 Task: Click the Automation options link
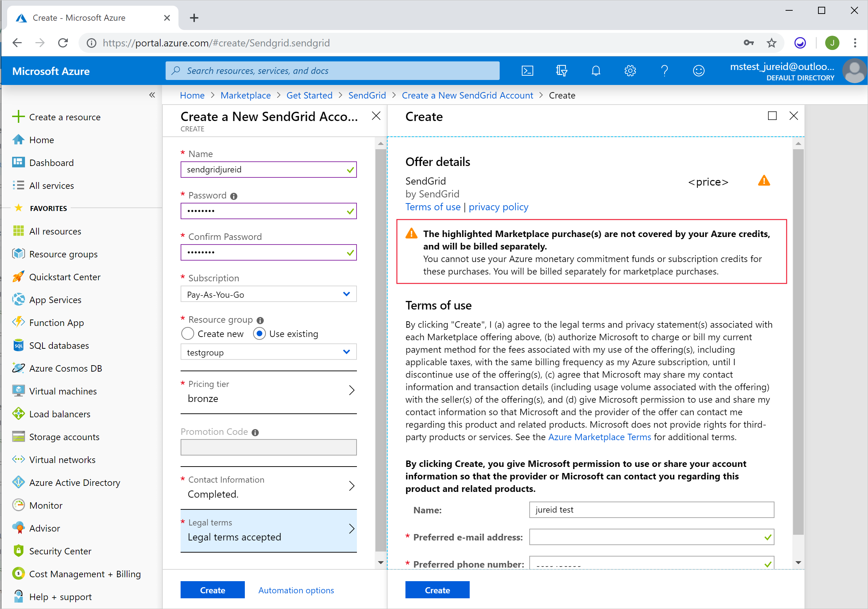tap(296, 590)
